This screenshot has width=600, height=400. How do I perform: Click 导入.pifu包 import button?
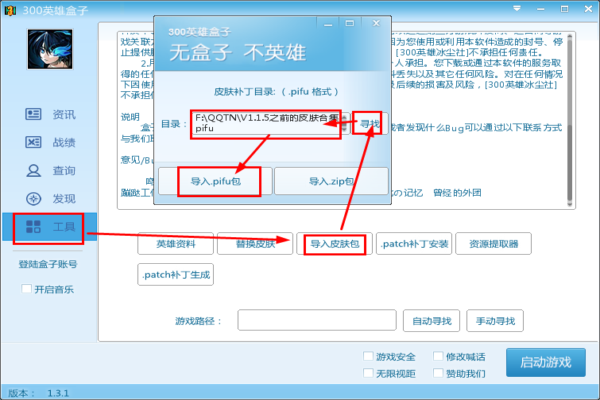click(x=215, y=181)
